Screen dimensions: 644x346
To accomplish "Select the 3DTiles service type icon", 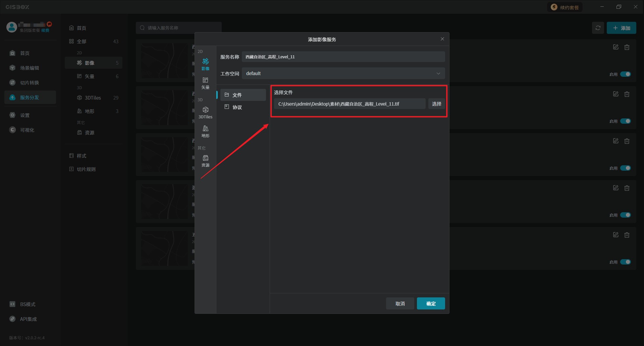I will (205, 112).
